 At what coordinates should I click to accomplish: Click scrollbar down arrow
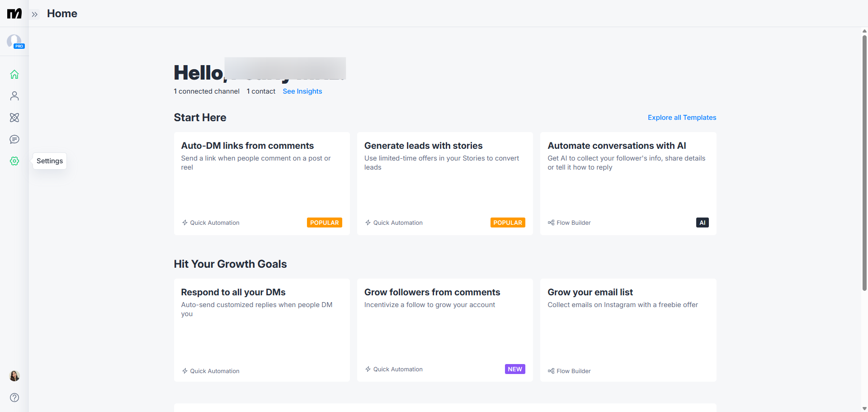pos(864,408)
